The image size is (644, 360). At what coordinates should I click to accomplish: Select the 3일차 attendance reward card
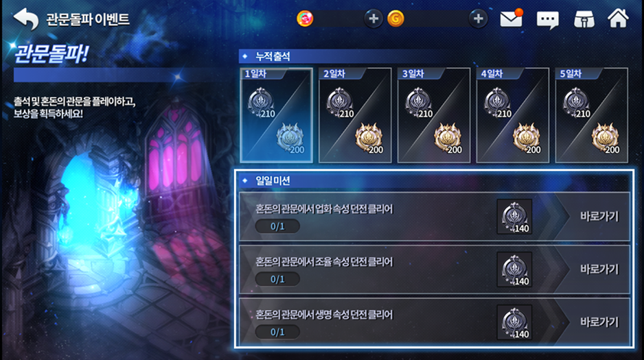434,115
